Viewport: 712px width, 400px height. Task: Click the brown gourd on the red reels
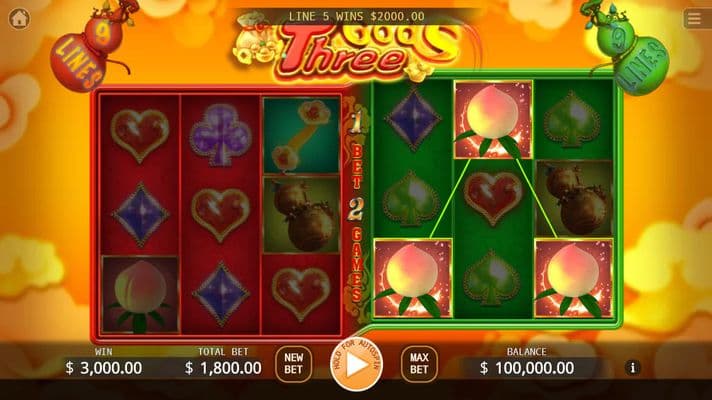[x=302, y=215]
